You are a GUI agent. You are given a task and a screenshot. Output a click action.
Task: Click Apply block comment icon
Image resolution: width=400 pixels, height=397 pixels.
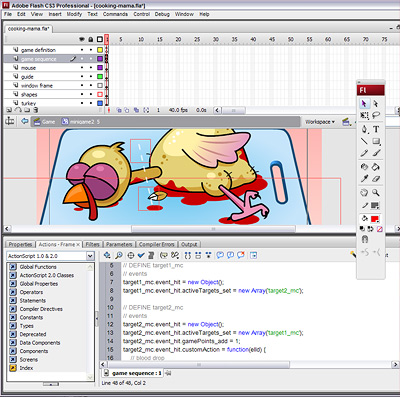click(x=220, y=255)
